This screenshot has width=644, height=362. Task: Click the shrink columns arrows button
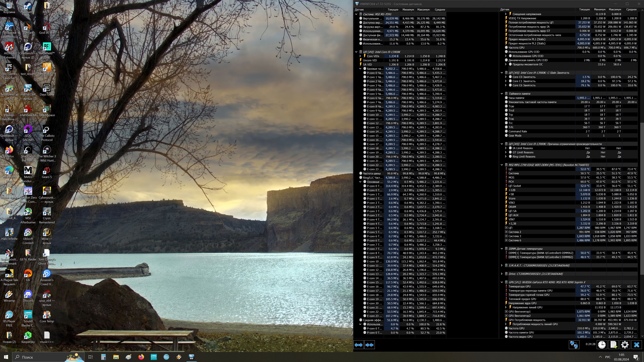tap(369, 345)
